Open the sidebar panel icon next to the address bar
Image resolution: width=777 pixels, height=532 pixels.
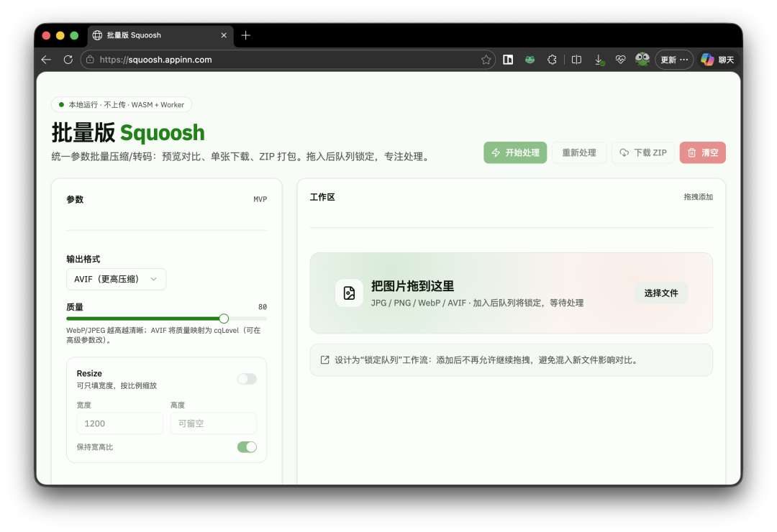coord(508,60)
